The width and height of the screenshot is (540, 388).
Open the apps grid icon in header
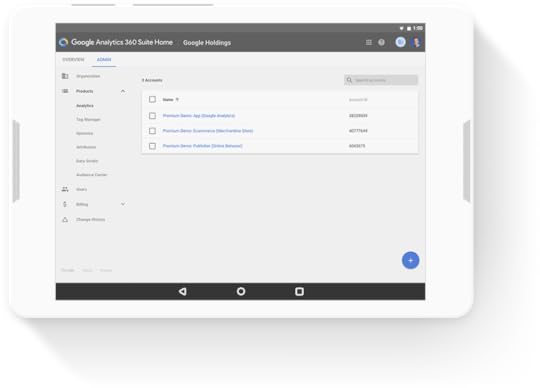pos(368,42)
